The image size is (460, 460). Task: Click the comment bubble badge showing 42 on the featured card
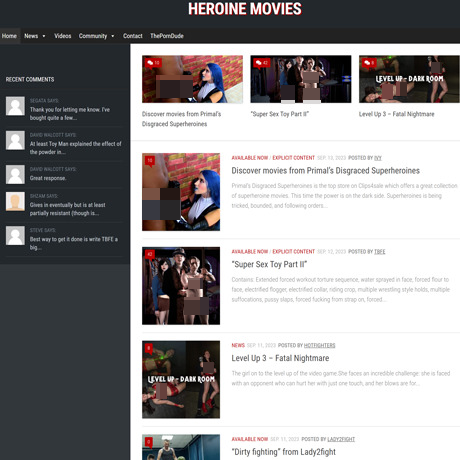tap(262, 62)
